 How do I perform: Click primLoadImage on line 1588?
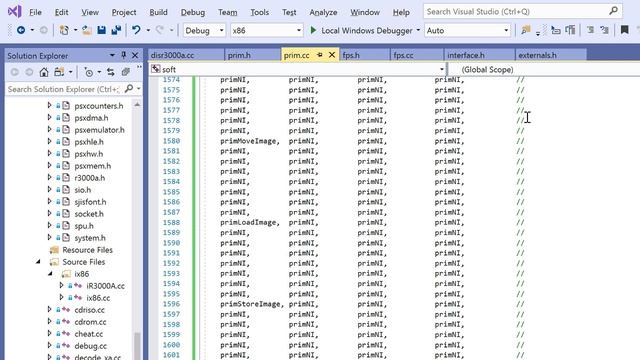tap(248, 222)
